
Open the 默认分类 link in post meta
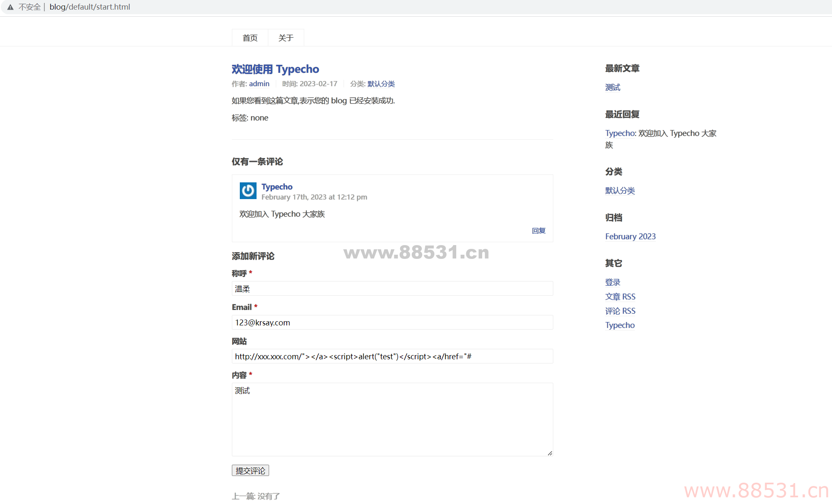pos(381,84)
